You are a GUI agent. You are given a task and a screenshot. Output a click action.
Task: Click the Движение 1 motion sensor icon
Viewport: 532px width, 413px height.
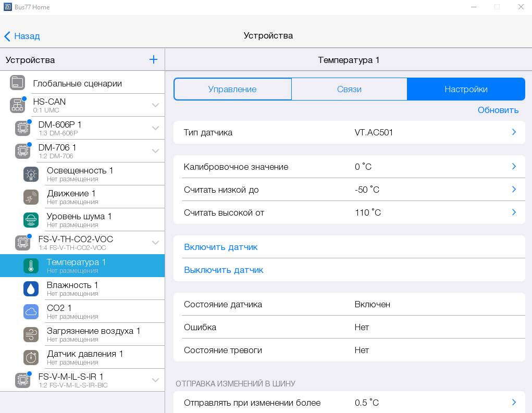click(x=31, y=197)
